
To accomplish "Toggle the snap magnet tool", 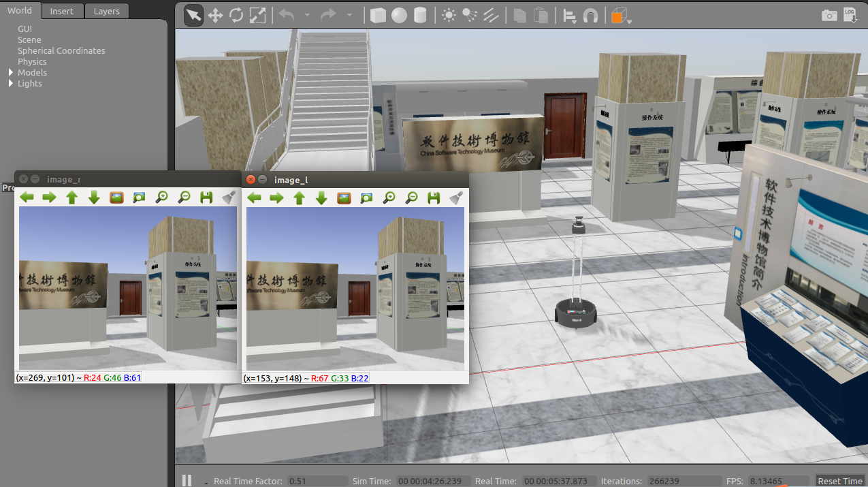I will coord(592,16).
